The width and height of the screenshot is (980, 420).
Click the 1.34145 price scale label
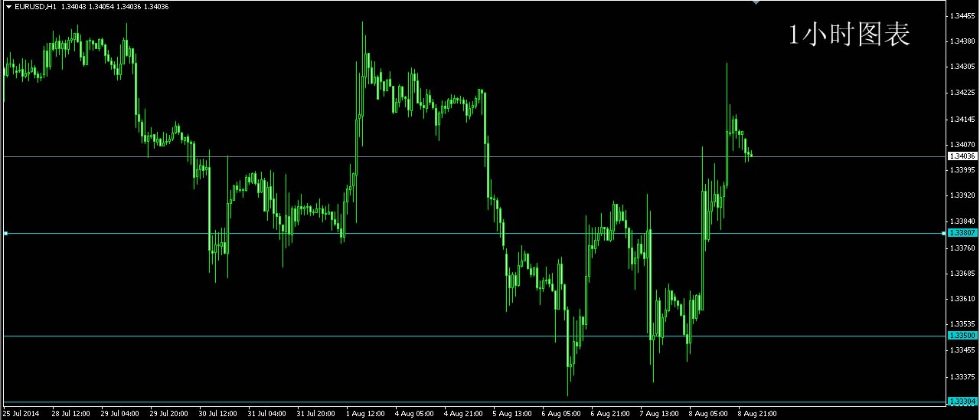963,120
